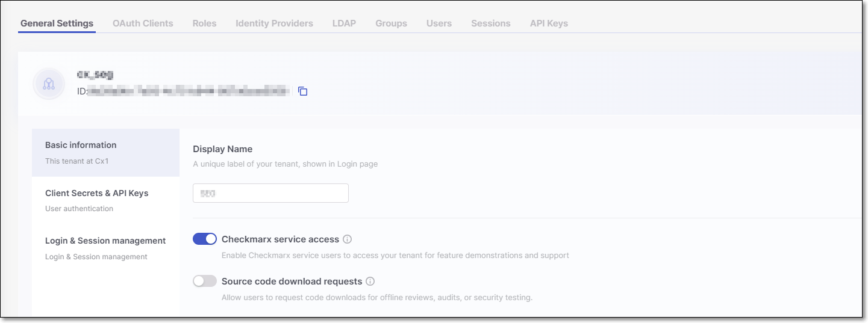Open the Groups tab
The height and width of the screenshot is (323, 868).
[x=391, y=23]
